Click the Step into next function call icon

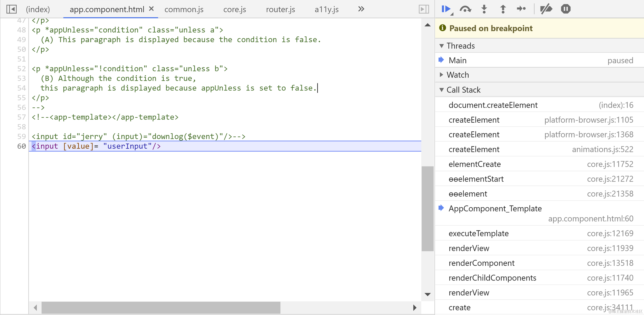coord(484,9)
